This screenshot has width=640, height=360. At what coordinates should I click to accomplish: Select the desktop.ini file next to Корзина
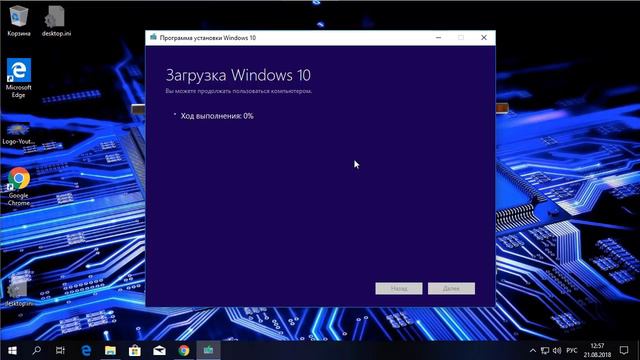[56, 21]
